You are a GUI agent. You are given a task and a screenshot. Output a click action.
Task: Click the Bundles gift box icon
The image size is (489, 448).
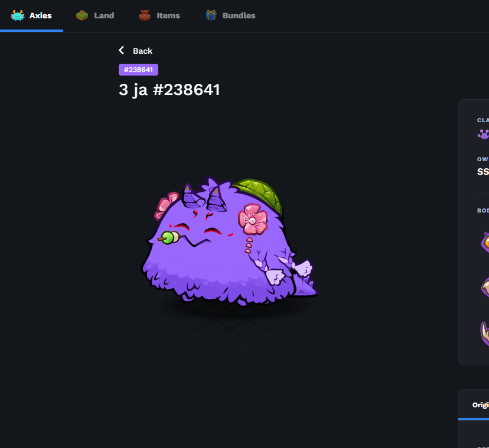(211, 15)
